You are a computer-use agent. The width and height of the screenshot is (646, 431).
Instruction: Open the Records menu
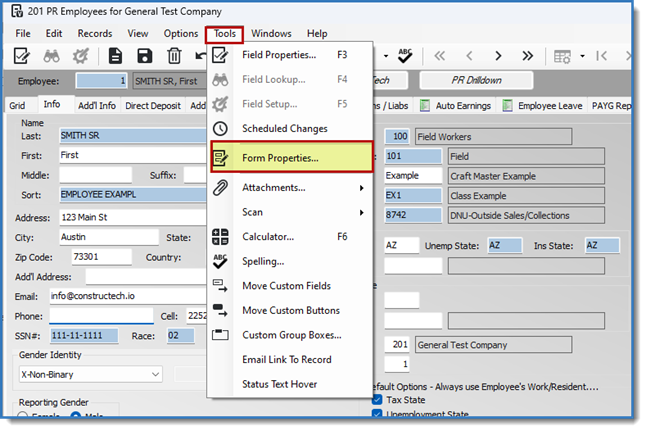click(x=95, y=33)
